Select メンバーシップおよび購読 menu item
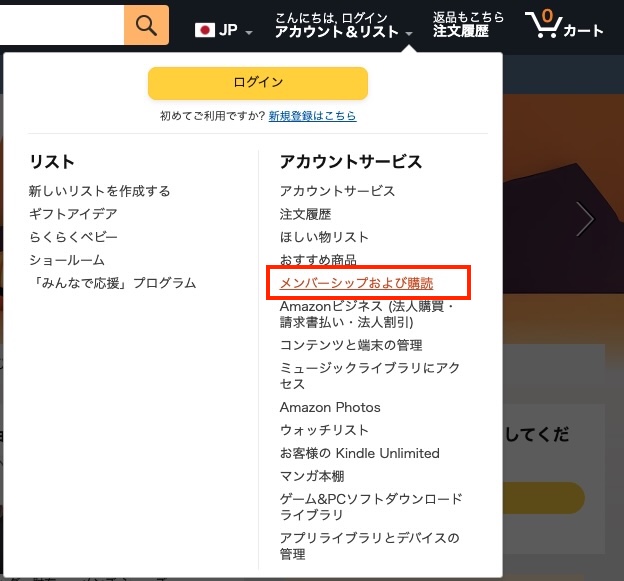The height and width of the screenshot is (581, 624). click(x=356, y=283)
